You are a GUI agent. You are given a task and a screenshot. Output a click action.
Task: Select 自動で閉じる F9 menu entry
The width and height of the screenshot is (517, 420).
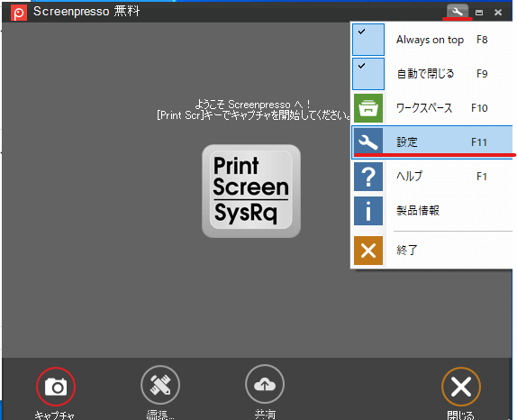pos(432,74)
